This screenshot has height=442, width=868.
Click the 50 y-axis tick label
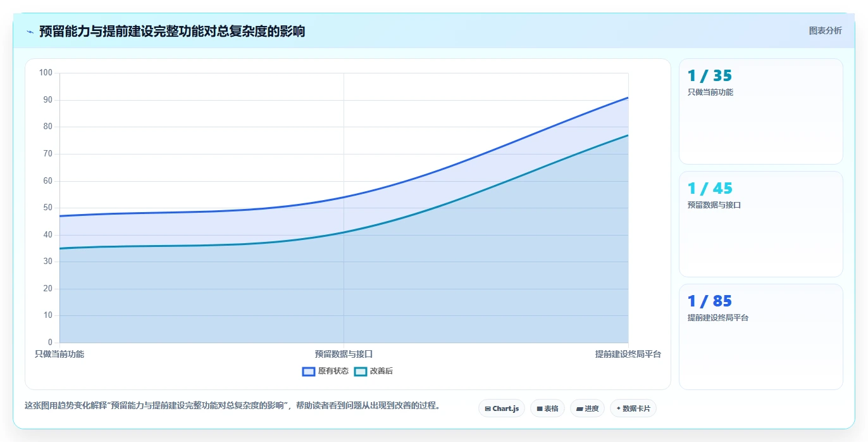(x=47, y=208)
